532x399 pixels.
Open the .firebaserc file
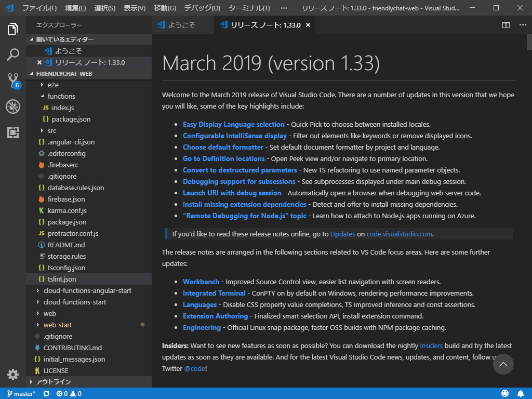click(x=89, y=165)
